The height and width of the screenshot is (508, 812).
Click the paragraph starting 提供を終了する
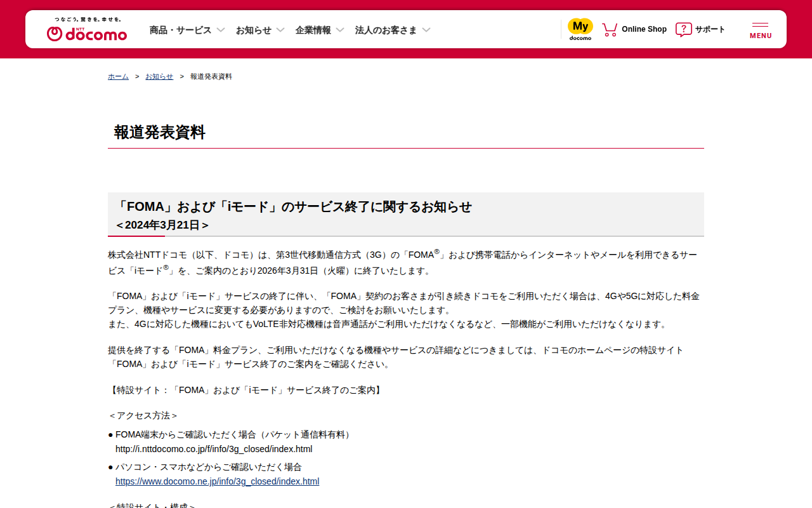[396, 357]
